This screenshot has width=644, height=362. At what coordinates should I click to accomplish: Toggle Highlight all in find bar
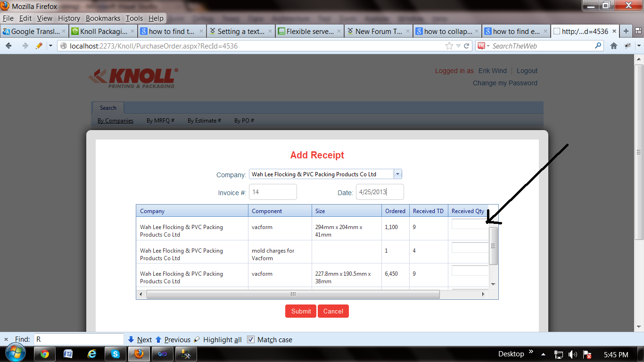[x=218, y=339]
